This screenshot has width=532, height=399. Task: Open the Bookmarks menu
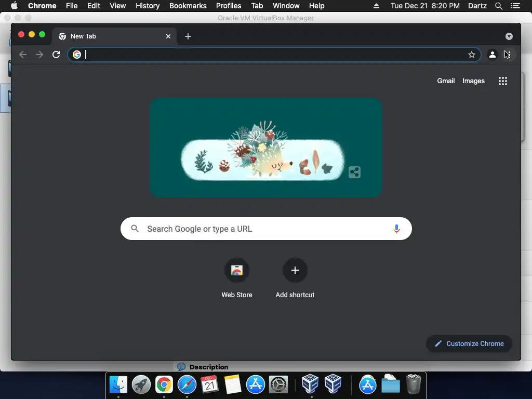pos(188,6)
